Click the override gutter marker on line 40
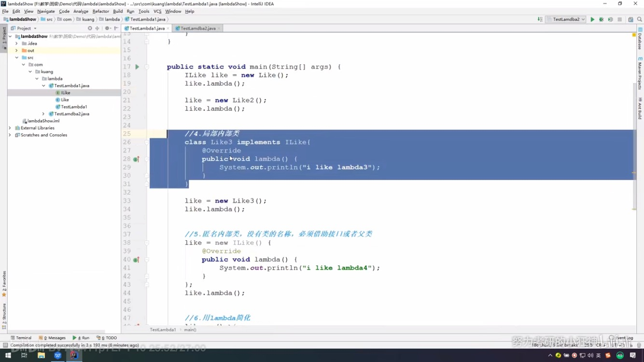The height and width of the screenshot is (362, 644). click(136, 260)
